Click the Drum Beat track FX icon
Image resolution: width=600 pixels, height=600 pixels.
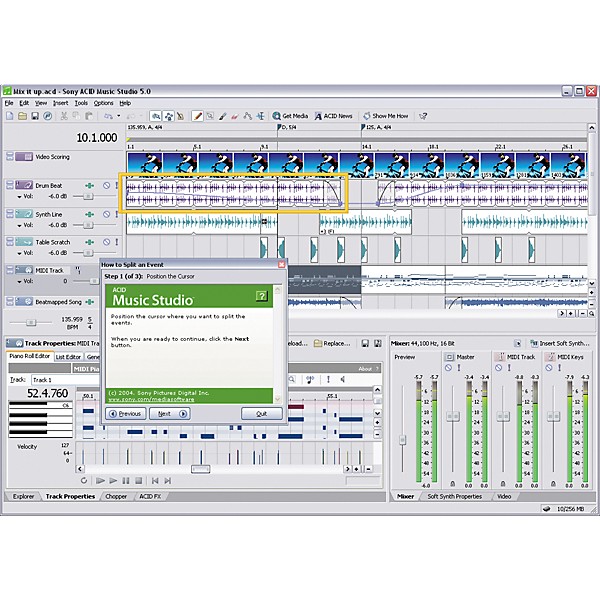pyautogui.click(x=90, y=186)
